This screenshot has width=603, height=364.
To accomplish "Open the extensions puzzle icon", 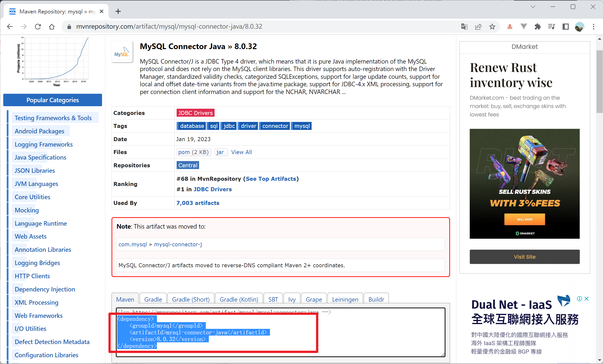I will pyautogui.click(x=538, y=27).
